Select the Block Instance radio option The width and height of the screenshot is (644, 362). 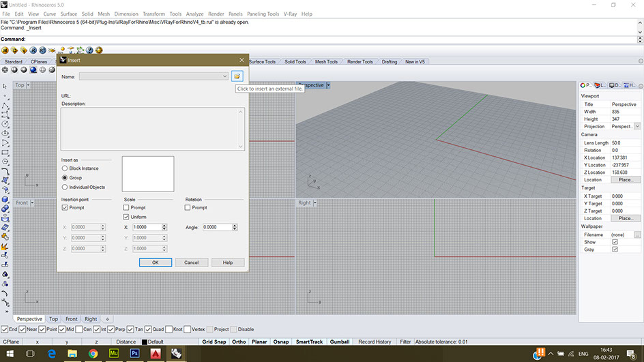(65, 168)
